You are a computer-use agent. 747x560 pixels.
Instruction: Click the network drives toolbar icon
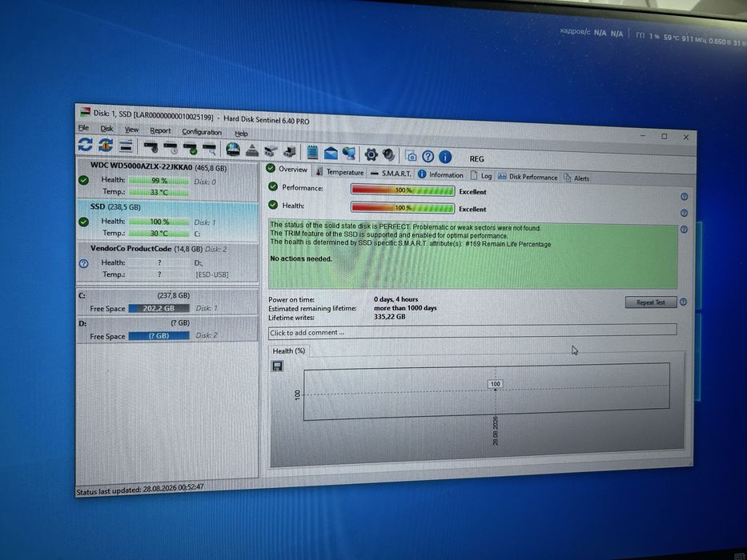click(271, 151)
